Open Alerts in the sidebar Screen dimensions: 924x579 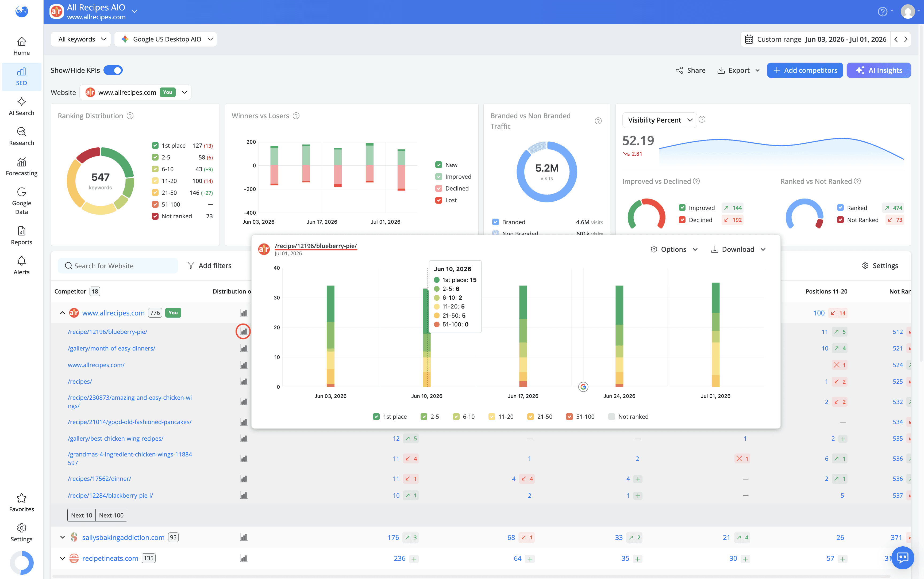coord(21,266)
